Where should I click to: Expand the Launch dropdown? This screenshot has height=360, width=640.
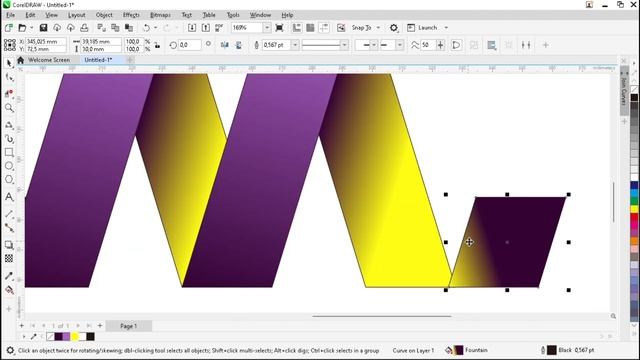click(x=446, y=28)
